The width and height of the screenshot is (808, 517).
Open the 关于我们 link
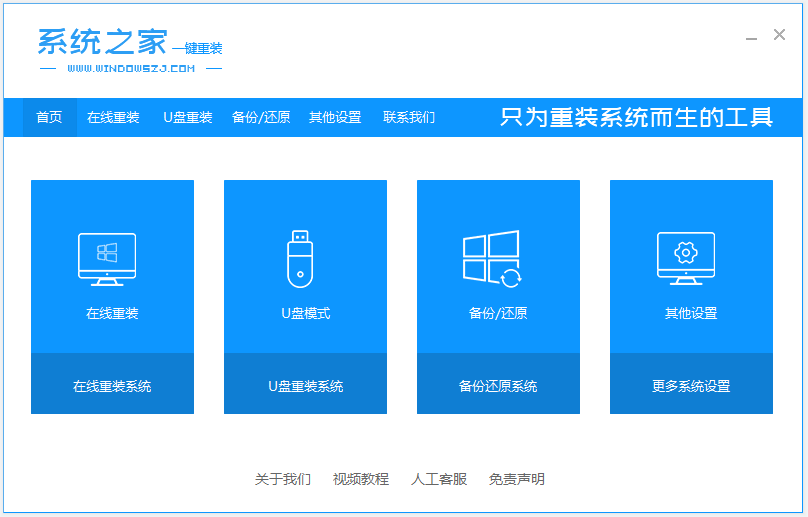tap(283, 479)
